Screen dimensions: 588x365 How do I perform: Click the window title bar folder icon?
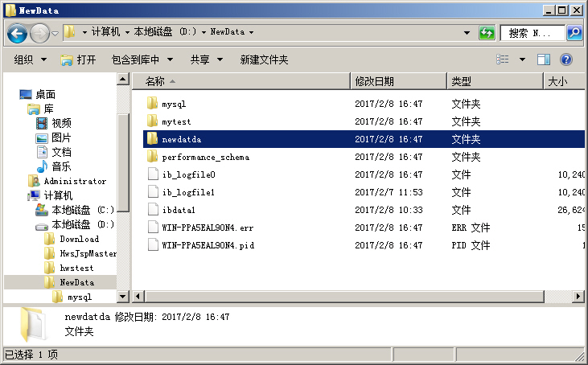10,10
